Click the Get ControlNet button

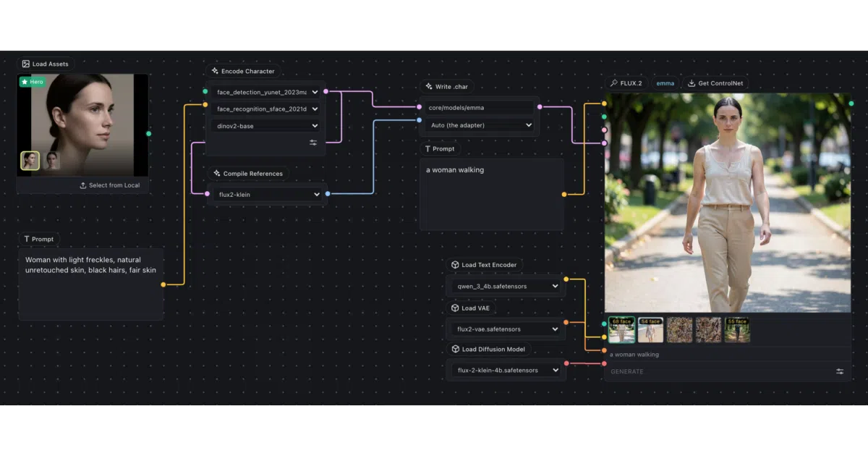click(x=715, y=83)
